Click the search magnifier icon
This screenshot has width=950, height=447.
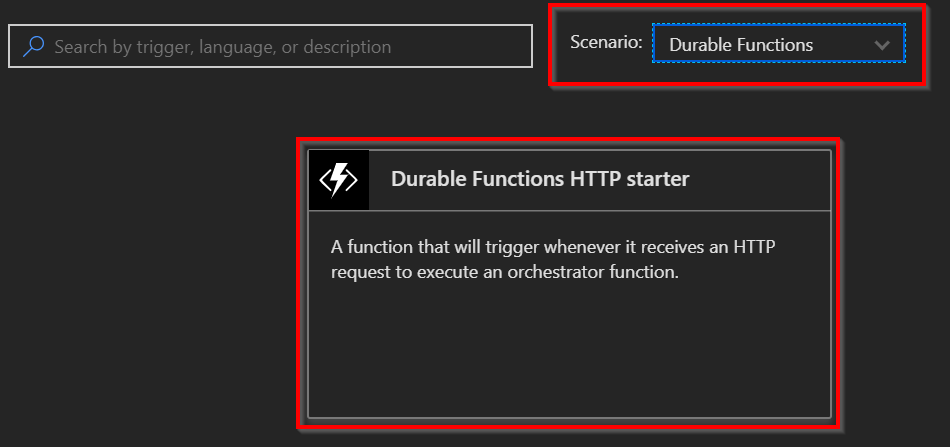coord(33,46)
